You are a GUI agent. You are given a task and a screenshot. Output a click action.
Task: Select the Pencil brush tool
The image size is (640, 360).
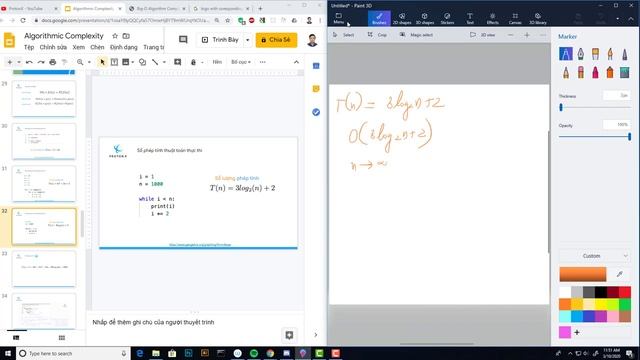[566, 73]
